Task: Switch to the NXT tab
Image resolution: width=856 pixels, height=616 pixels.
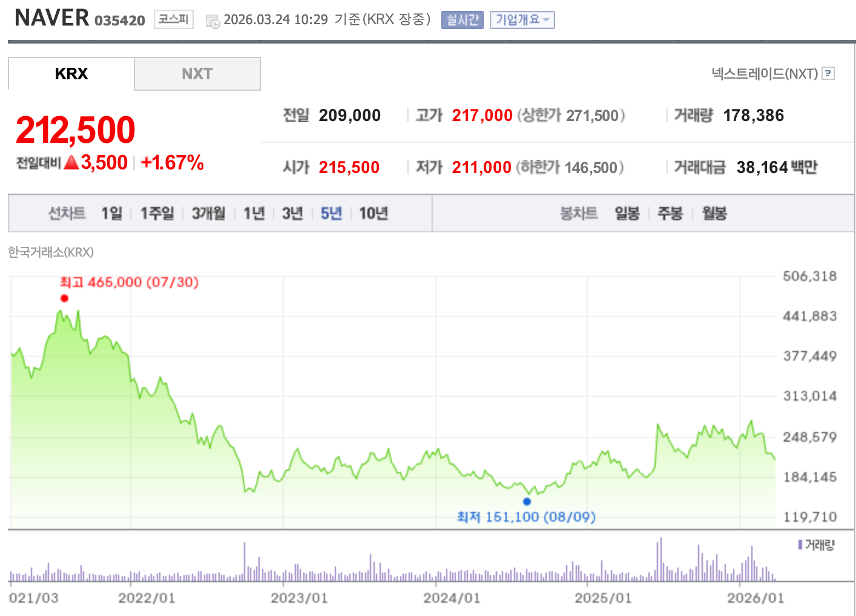Action: (x=197, y=73)
